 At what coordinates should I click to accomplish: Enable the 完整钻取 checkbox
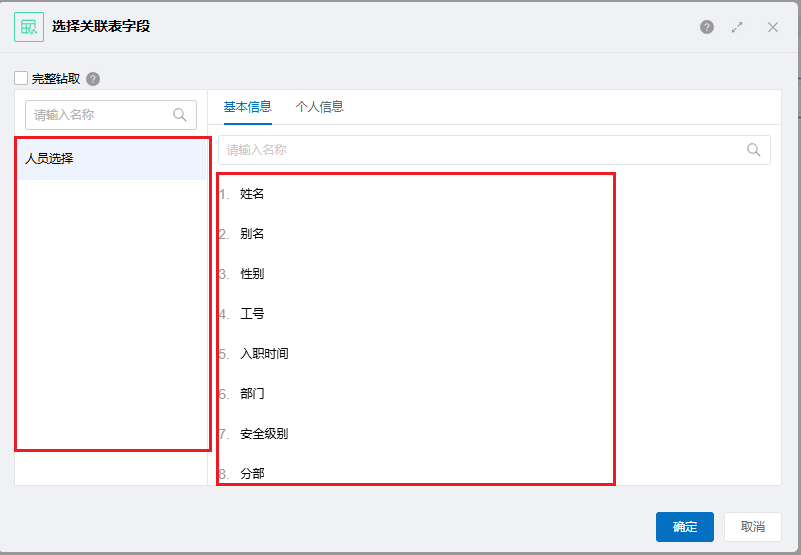21,78
